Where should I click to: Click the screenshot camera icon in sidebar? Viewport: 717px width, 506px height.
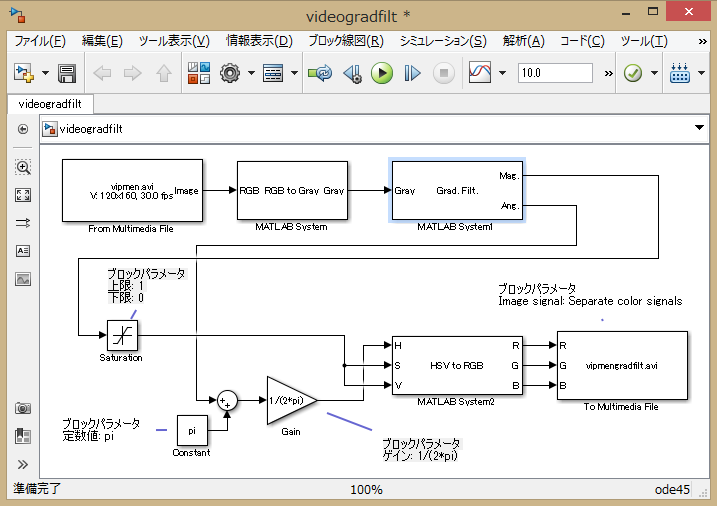click(x=23, y=408)
